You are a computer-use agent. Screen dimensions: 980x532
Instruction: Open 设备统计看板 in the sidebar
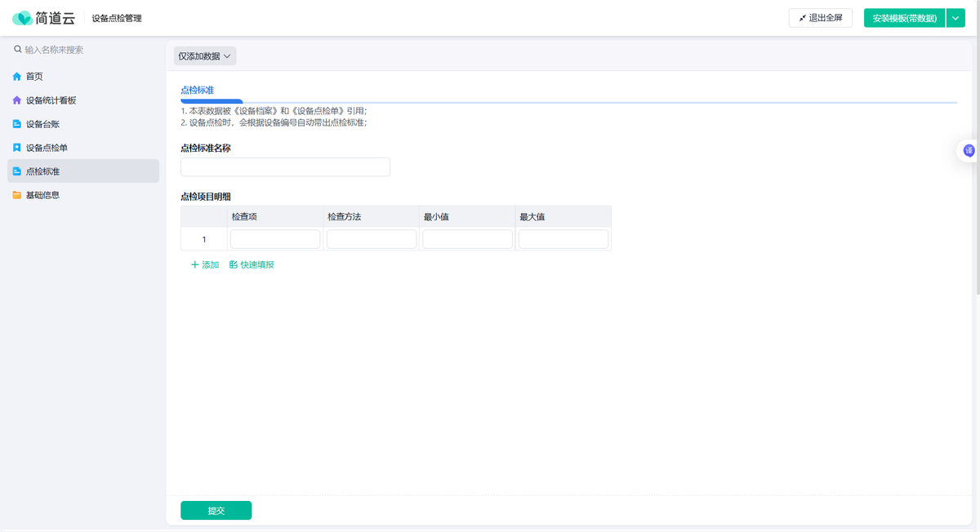coord(83,100)
